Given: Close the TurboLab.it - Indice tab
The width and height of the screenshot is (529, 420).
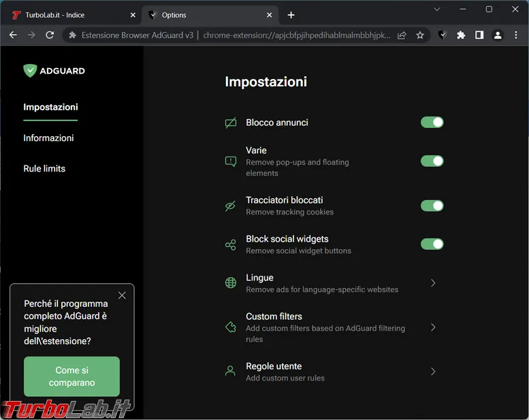Looking at the screenshot, I should click(x=133, y=15).
